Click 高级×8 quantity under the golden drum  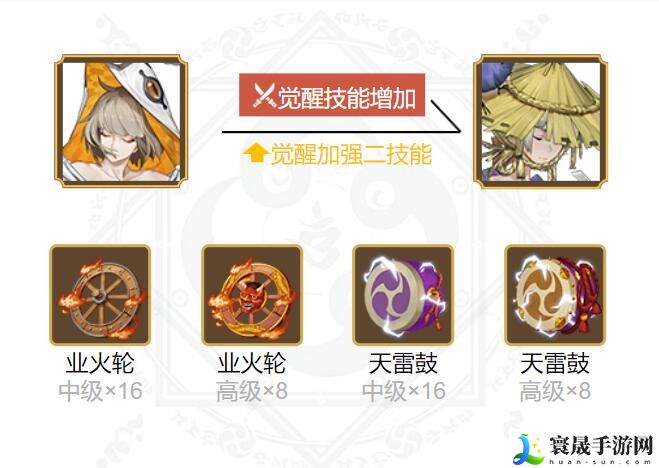(x=555, y=391)
